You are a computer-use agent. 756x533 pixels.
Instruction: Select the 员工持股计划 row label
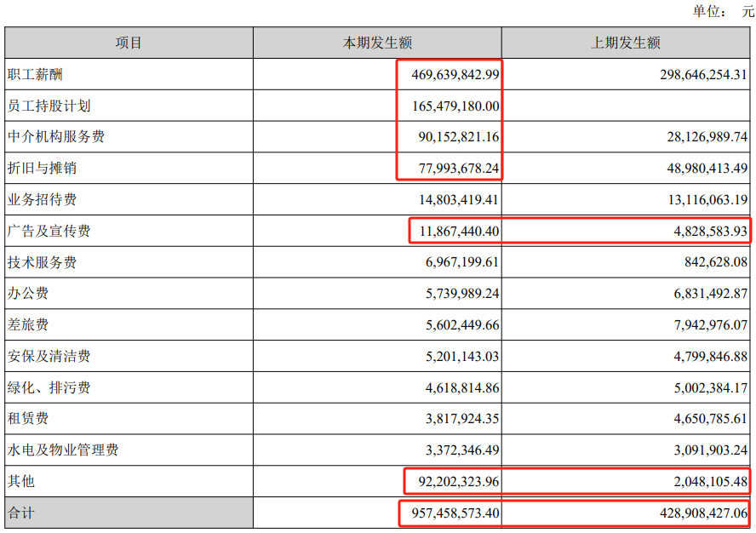49,106
